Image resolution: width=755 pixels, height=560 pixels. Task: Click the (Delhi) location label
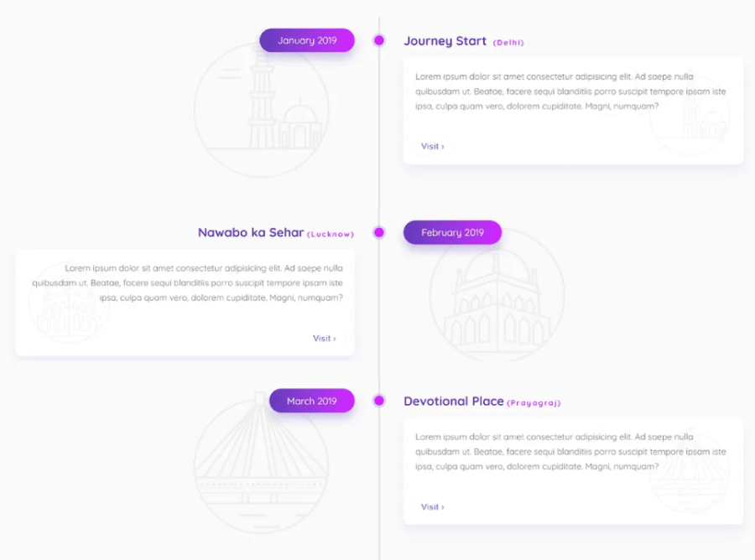click(508, 43)
